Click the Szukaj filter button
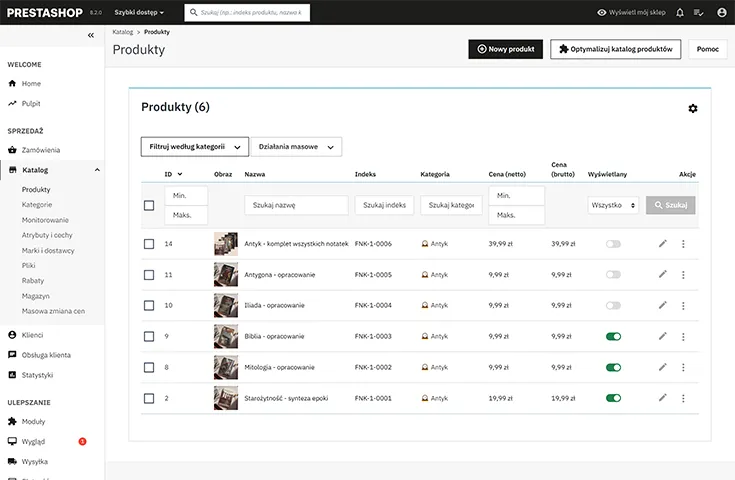 click(670, 205)
